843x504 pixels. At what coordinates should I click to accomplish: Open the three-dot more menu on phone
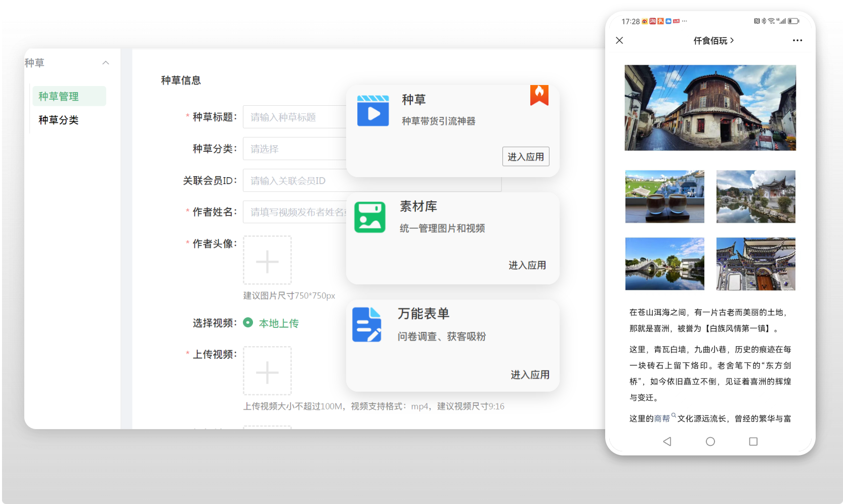(797, 40)
